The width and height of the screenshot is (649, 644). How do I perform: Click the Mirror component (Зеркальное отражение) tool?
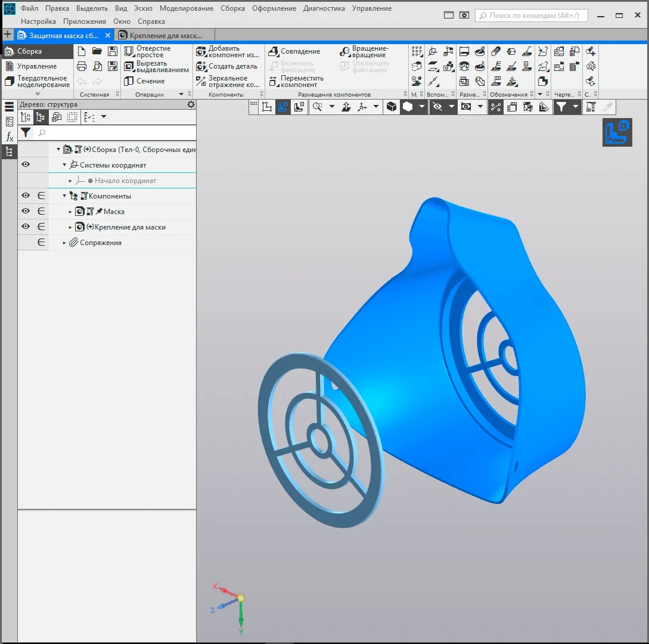pyautogui.click(x=227, y=81)
